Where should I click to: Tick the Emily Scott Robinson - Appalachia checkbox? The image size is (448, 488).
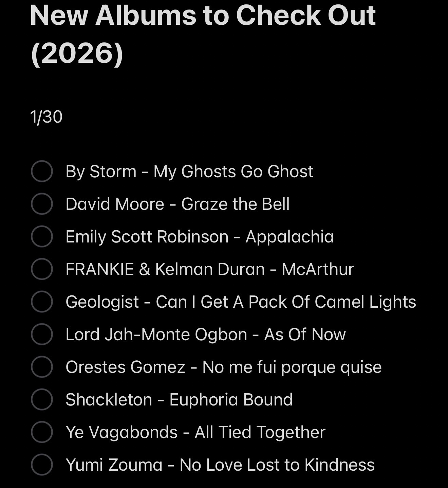click(42, 236)
